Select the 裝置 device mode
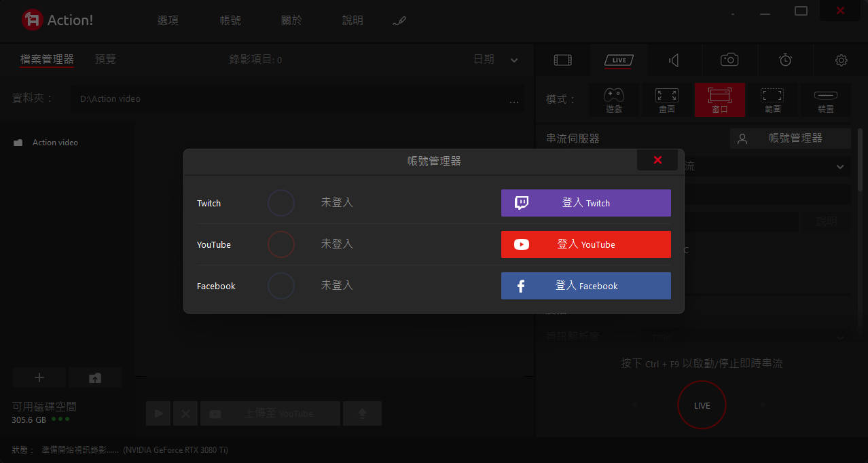Screen dimensions: 868x463 [825, 100]
